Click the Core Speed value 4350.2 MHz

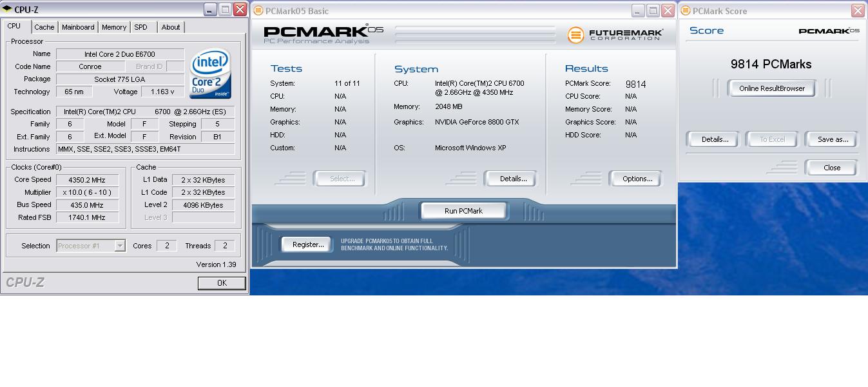pos(87,180)
